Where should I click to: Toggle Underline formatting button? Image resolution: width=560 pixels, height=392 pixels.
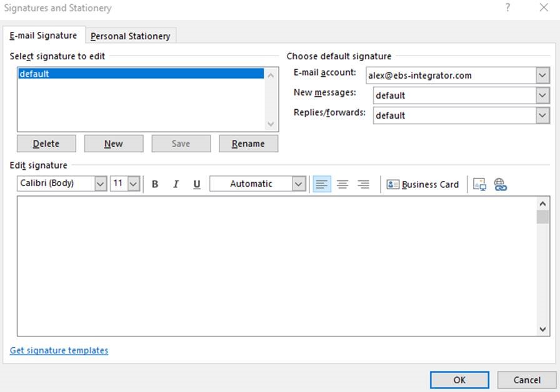click(x=197, y=184)
